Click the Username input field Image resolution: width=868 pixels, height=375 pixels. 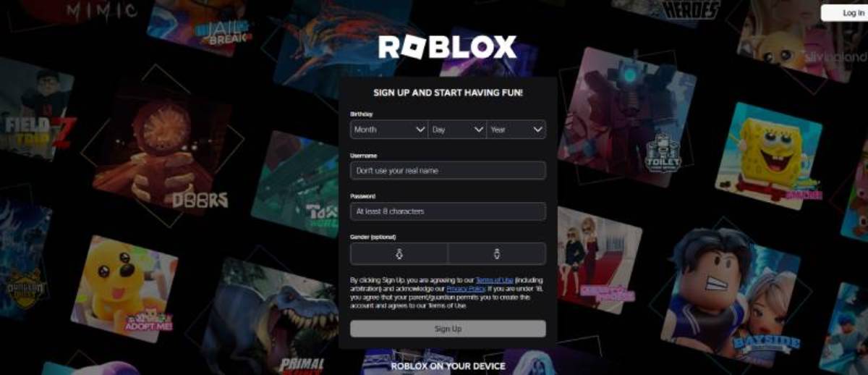click(448, 170)
